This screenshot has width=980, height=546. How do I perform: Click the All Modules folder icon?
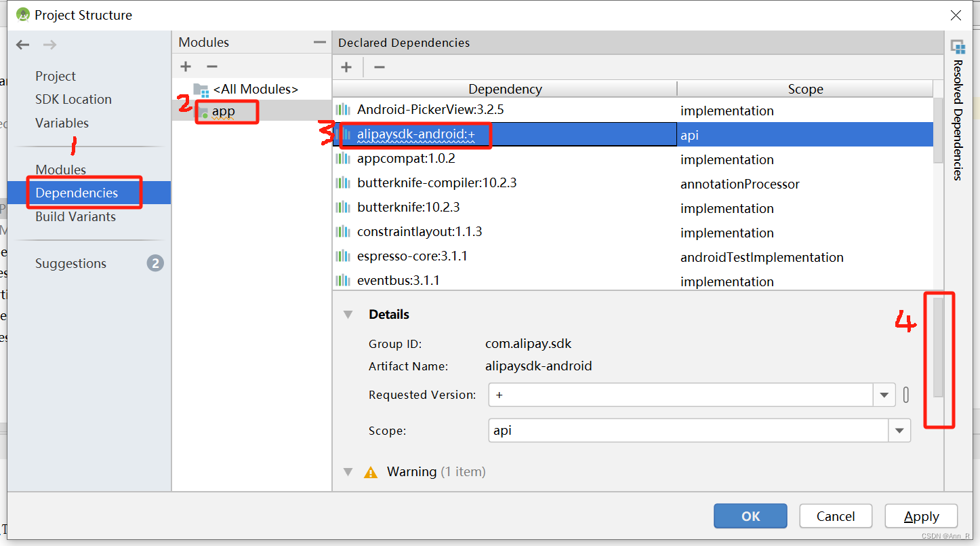[x=201, y=90]
